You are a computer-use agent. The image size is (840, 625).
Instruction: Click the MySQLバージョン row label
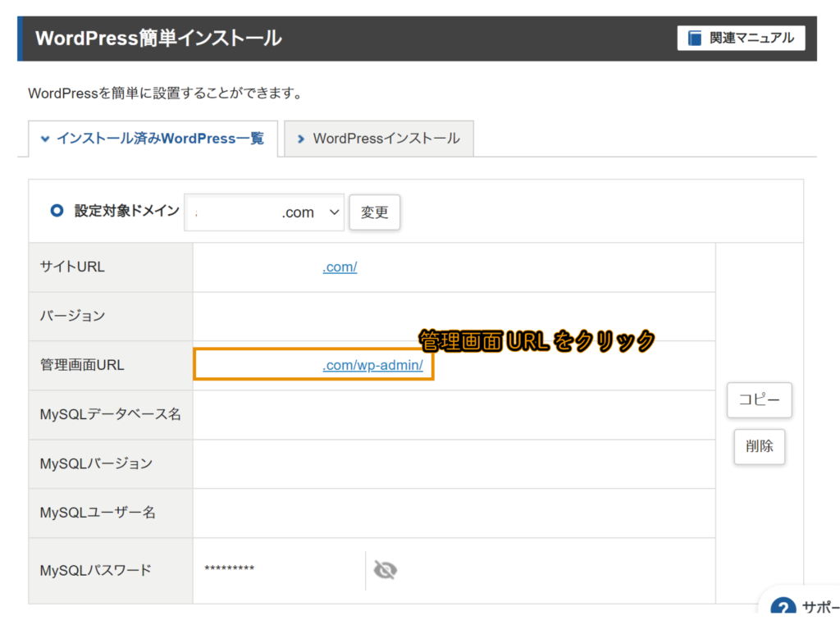pos(97,463)
